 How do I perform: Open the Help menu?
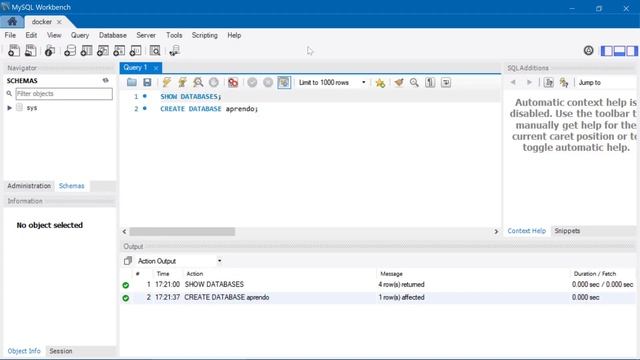coord(234,35)
